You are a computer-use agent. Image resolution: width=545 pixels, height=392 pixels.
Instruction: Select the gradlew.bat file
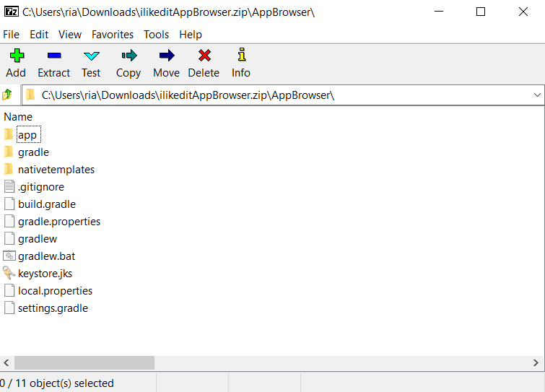tap(46, 256)
